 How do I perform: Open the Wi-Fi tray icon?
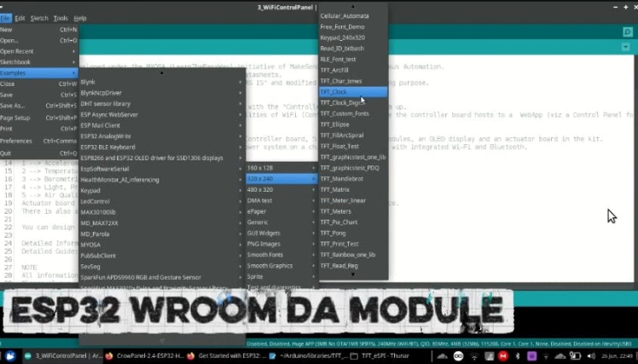click(474, 356)
